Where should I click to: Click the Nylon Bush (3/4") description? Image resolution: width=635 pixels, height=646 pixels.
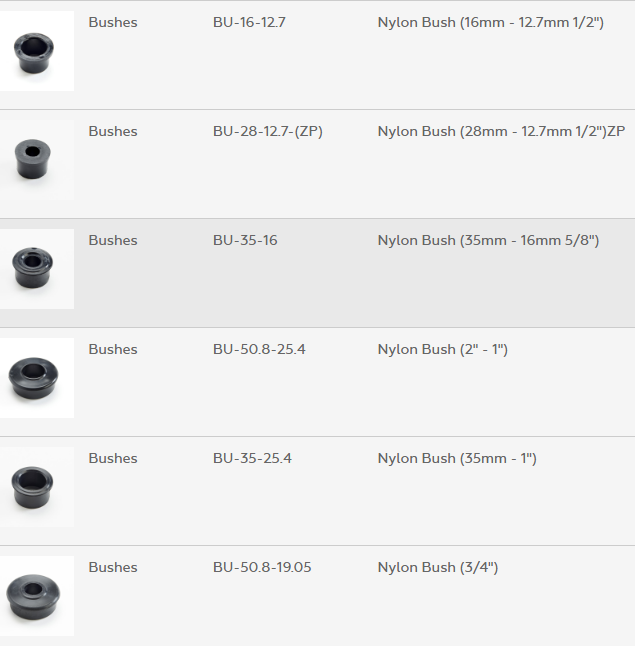pyautogui.click(x=437, y=567)
